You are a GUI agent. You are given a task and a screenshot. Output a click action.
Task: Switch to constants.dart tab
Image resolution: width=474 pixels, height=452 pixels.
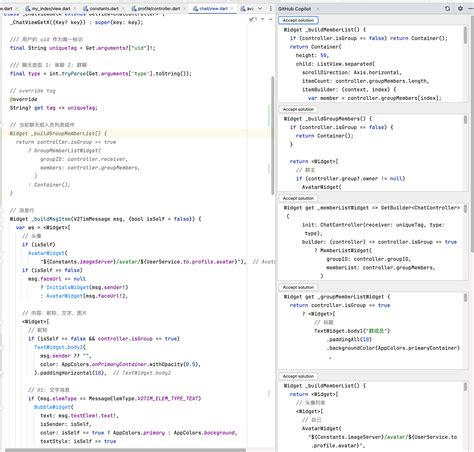pos(104,8)
